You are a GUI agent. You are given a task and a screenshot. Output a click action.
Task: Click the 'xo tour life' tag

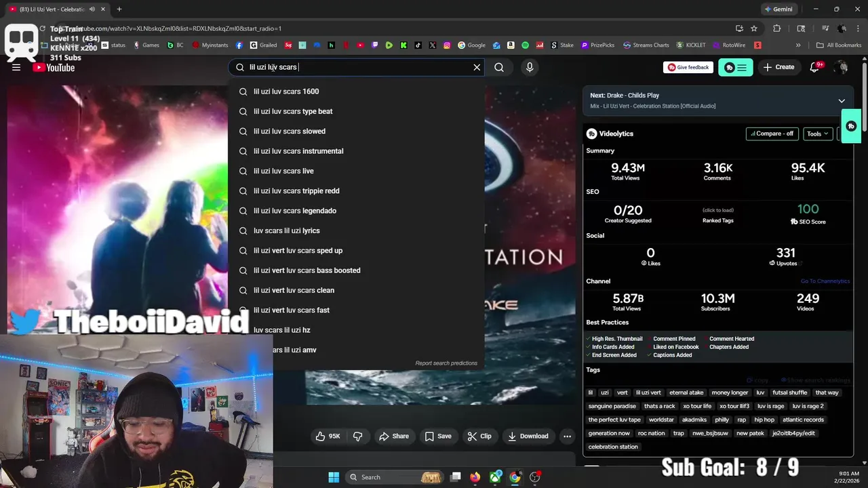click(x=697, y=406)
